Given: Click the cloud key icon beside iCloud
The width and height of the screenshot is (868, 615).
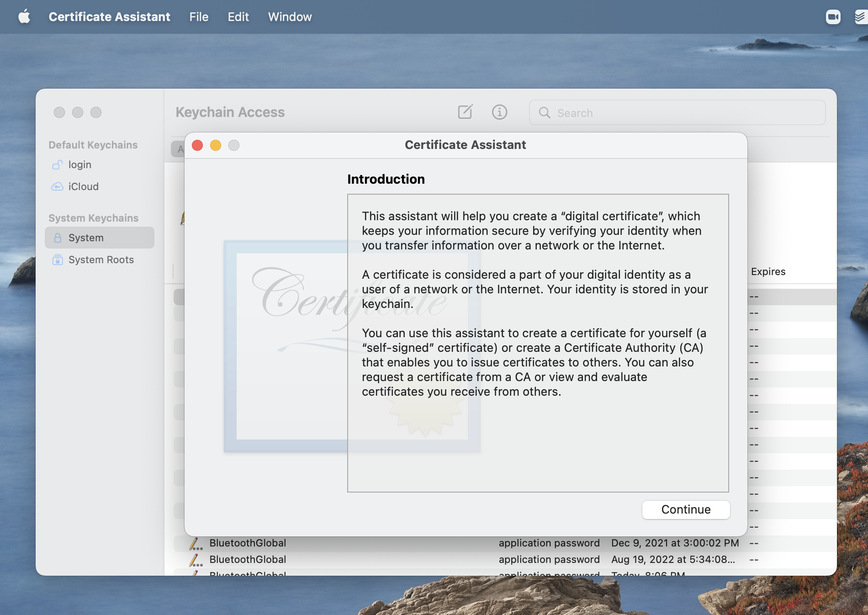Looking at the screenshot, I should (x=57, y=186).
